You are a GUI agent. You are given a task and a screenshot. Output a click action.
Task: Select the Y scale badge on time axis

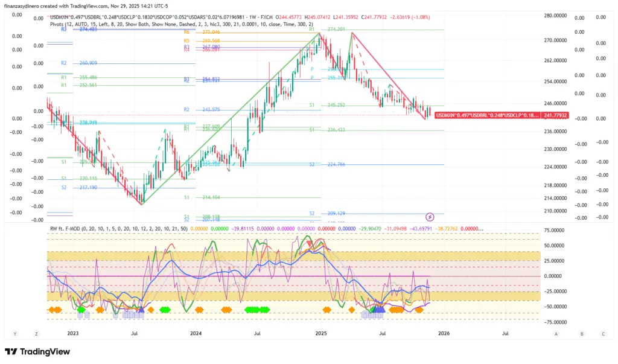15,333
